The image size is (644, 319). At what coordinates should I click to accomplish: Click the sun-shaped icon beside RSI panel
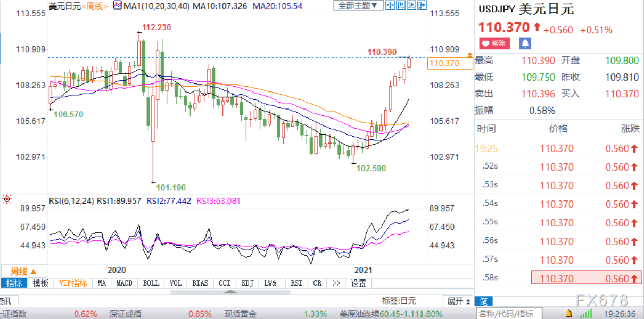(x=7, y=199)
